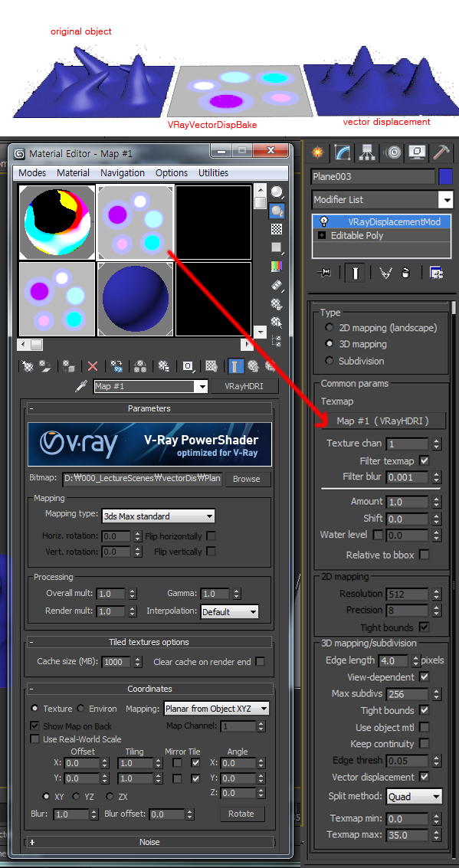
Task: Open Utilities menu in Material Editor
Action: pos(213,172)
